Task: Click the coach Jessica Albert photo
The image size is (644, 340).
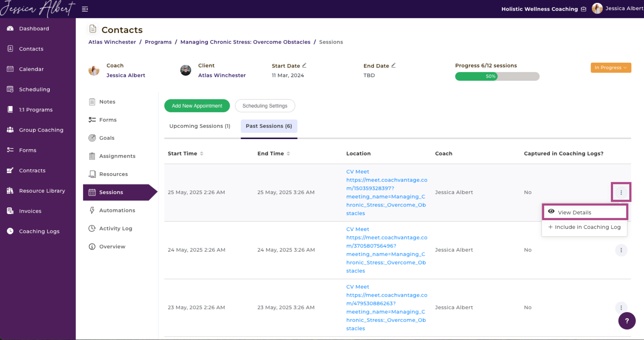Action: pos(94,70)
